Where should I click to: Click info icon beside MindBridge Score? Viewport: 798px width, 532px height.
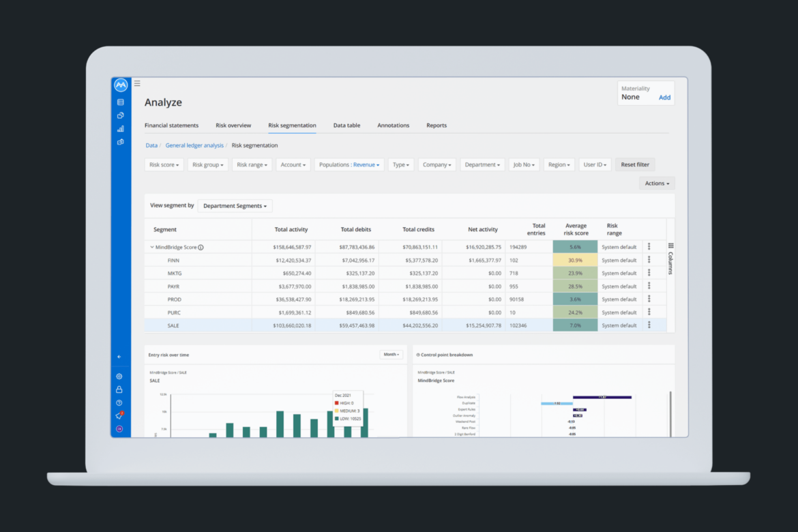tap(201, 248)
